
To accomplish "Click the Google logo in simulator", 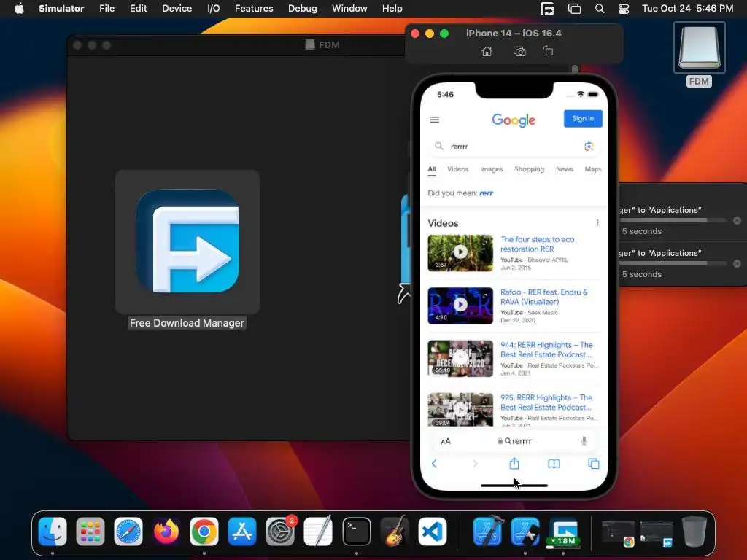I will pos(514,120).
